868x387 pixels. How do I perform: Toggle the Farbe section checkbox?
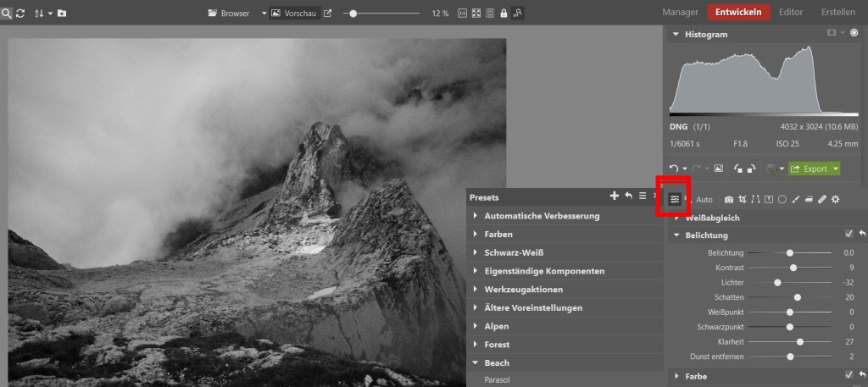[x=849, y=375]
